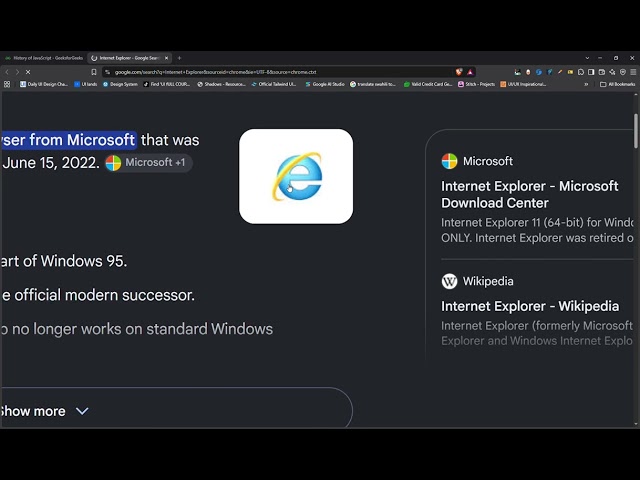
Task: Open Internet Explorer - Microsoft Download Center result
Action: 529,194
